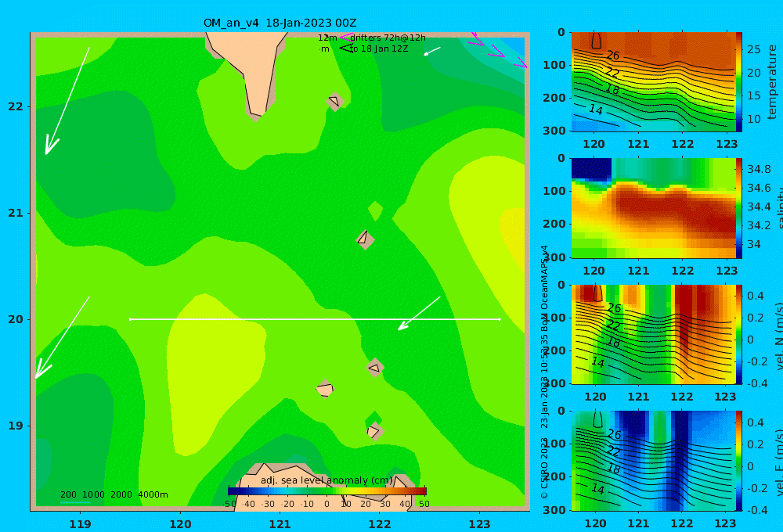Click depth tick 100 on the salinity plot
The height and width of the screenshot is (532, 783).
(554, 191)
